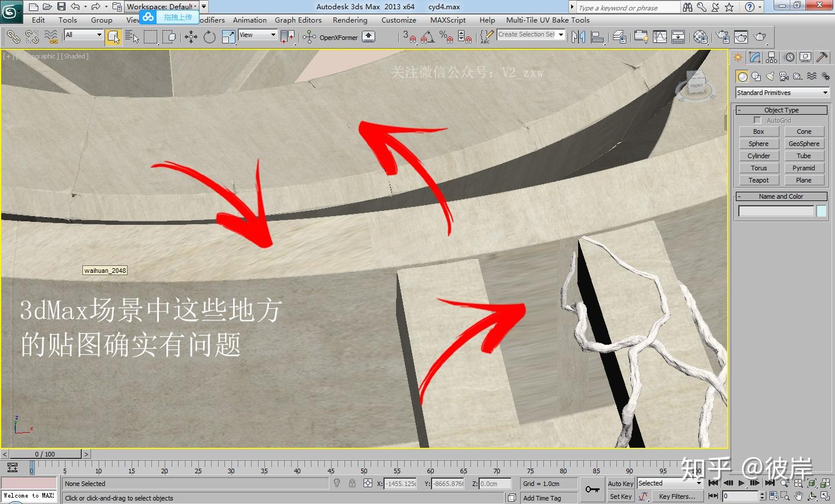The width and height of the screenshot is (835, 504).
Task: Toggle the 3D Snaps button
Action: (x=410, y=37)
